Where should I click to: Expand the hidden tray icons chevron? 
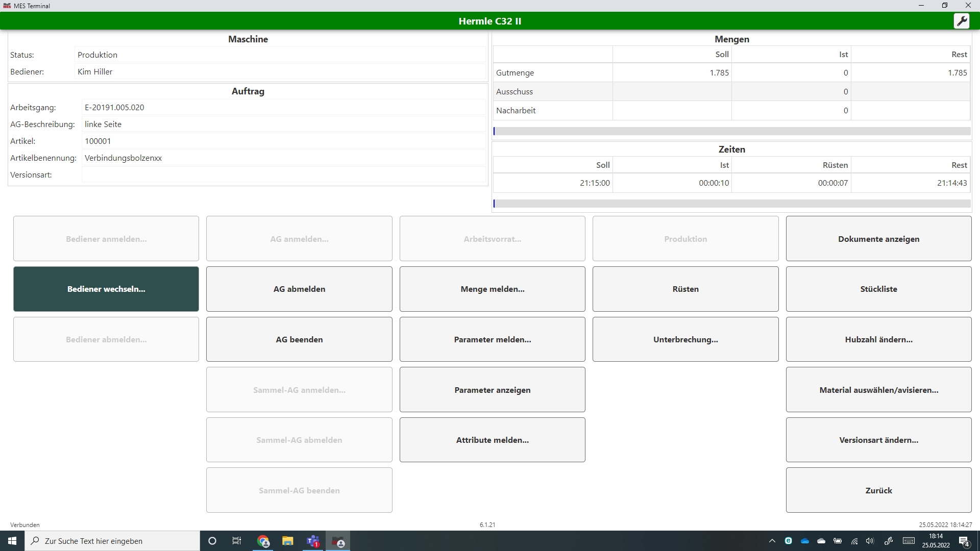772,541
